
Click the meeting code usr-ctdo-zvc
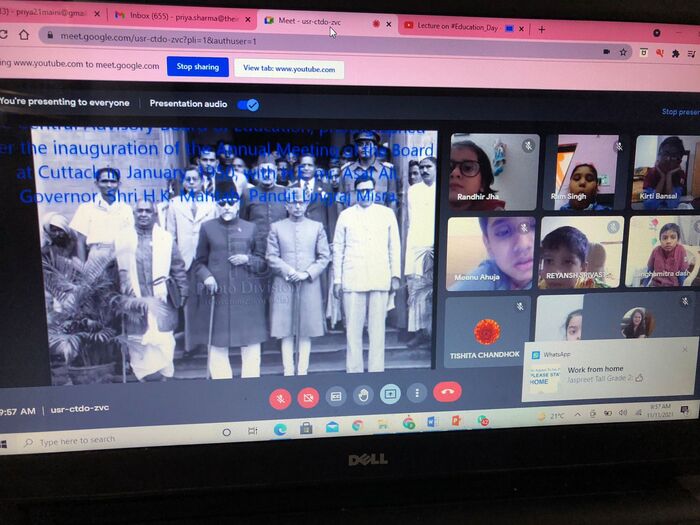80,408
